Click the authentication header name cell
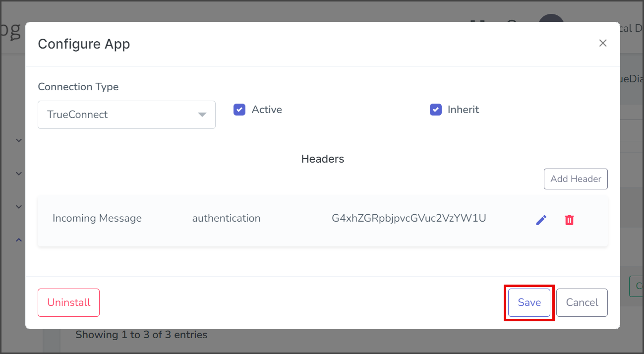This screenshot has width=644, height=354. (226, 218)
